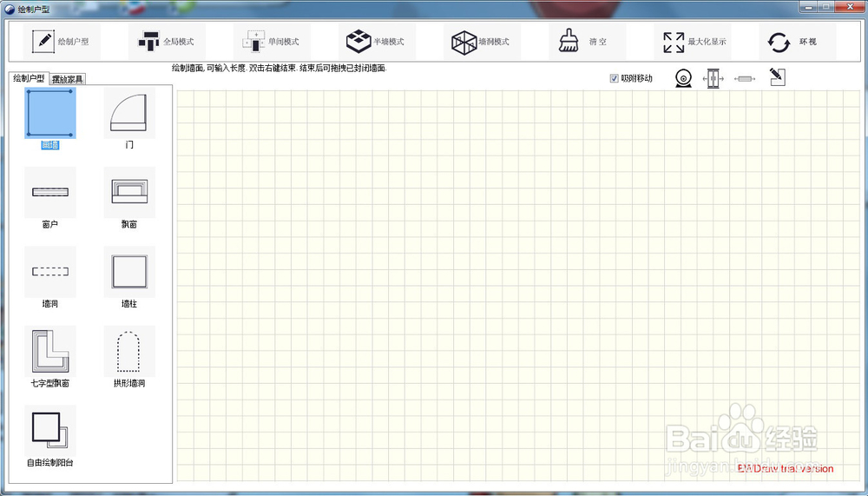The height and width of the screenshot is (496, 868).
Task: Select the 画墙 wall drawing tool
Action: (x=50, y=119)
